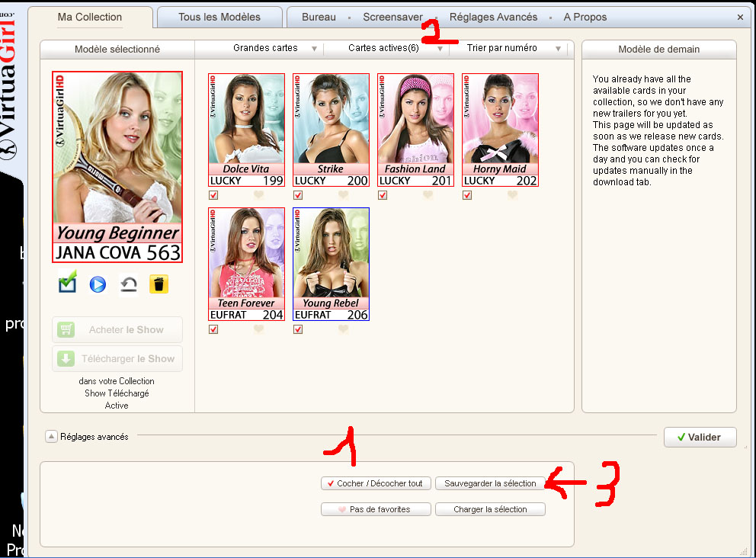This screenshot has width=756, height=558.
Task: Click the Valider button
Action: click(x=700, y=437)
